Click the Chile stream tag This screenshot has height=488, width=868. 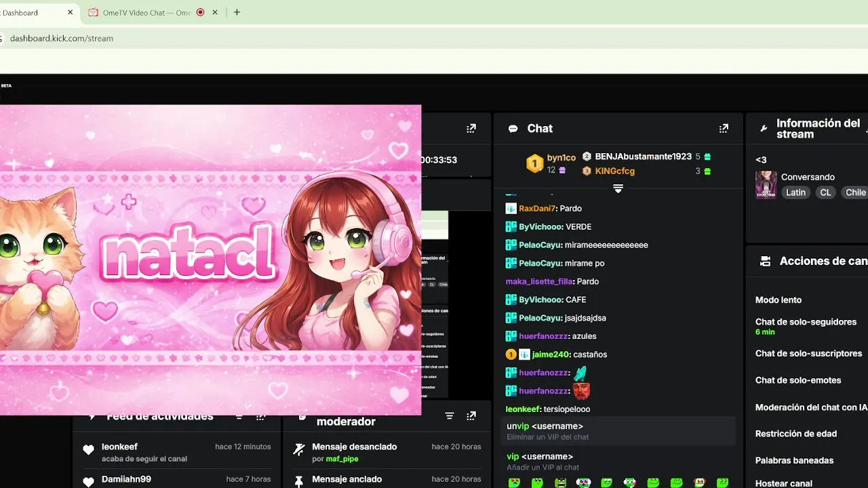pyautogui.click(x=855, y=192)
